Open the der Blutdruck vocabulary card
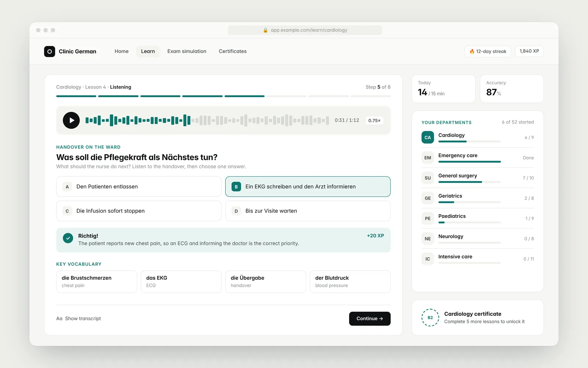The width and height of the screenshot is (588, 368). point(350,282)
